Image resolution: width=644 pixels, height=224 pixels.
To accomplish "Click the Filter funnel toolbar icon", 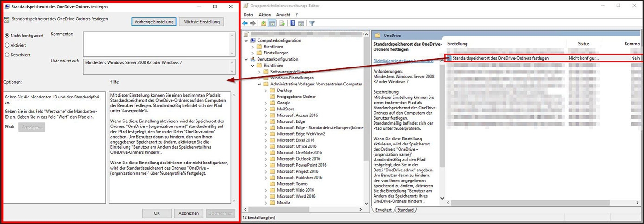I will [312, 24].
